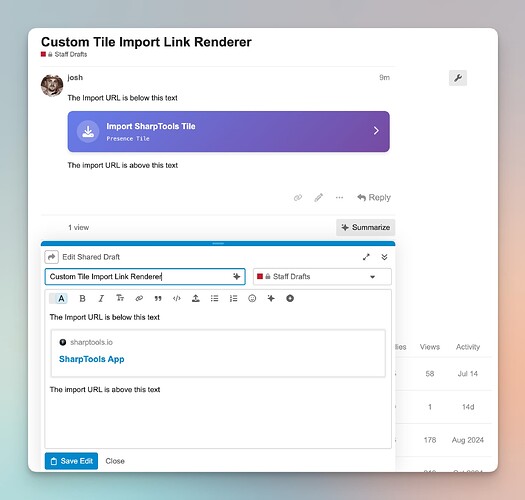Viewport: 525px width, 500px height.
Task: Click 'The Import URL is below this text' in editor
Action: pyautogui.click(x=104, y=317)
